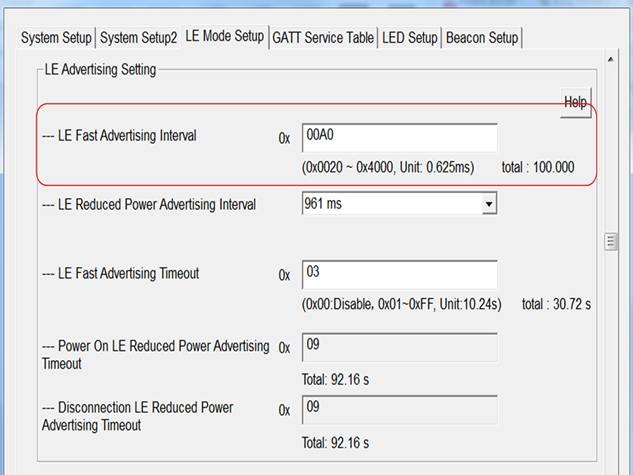
Task: Click the vertical scrollbar thumb
Action: (611, 242)
